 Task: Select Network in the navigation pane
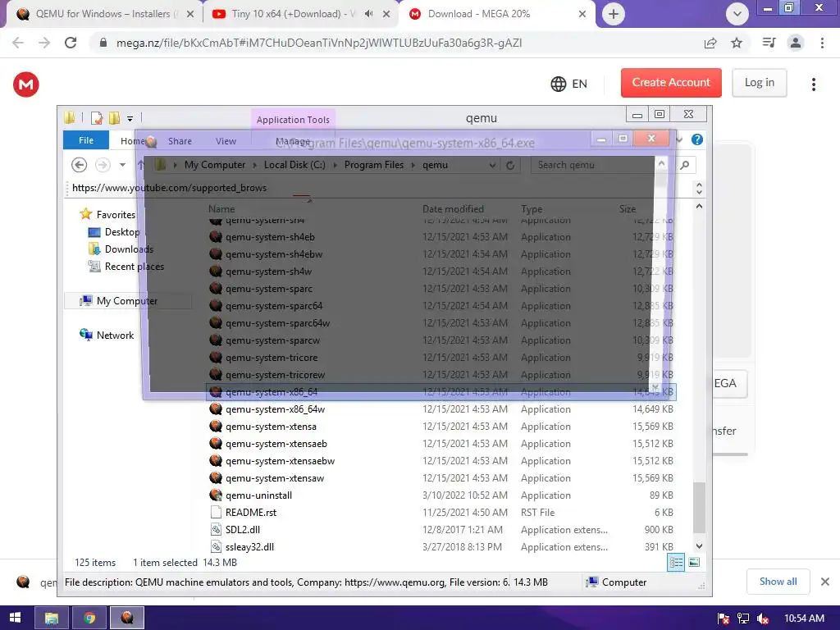click(x=115, y=336)
